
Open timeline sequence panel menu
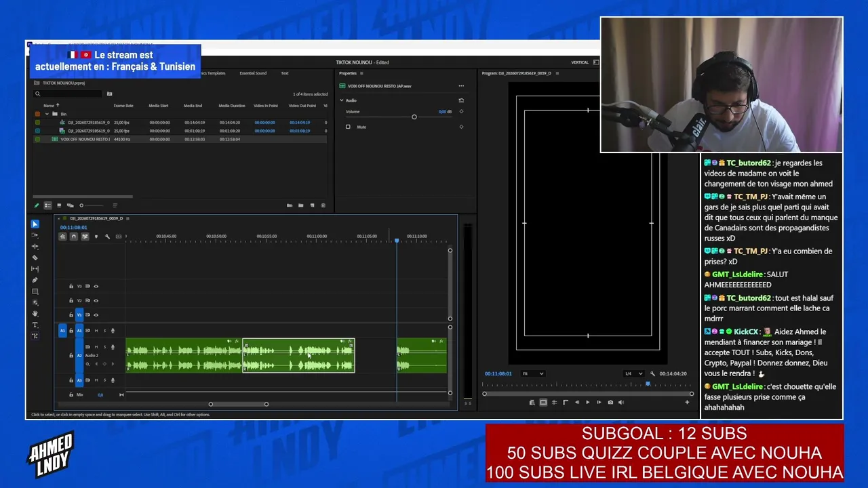coord(128,218)
